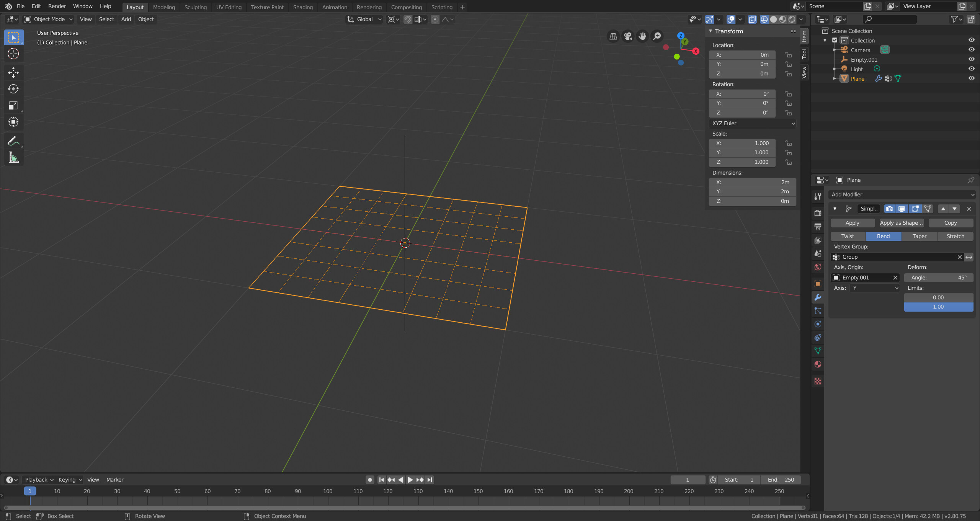Expand the Plane item in outliner
This screenshot has height=521, width=980.
[x=835, y=78]
